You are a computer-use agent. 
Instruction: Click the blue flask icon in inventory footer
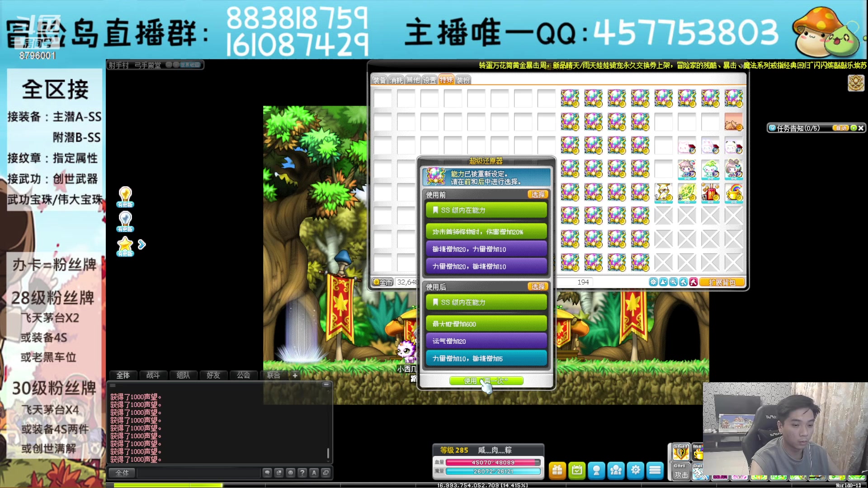pos(663,282)
